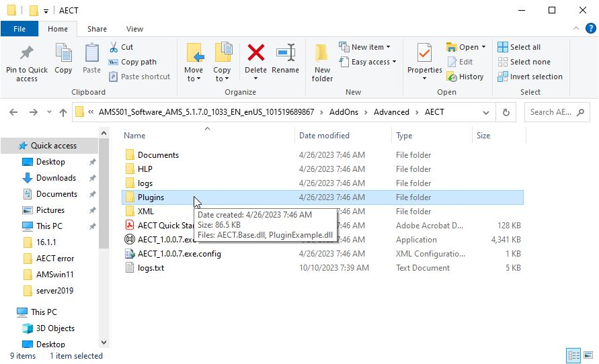This screenshot has height=364, width=599.
Task: Click Invert selection in the Select group
Action: pos(530,77)
